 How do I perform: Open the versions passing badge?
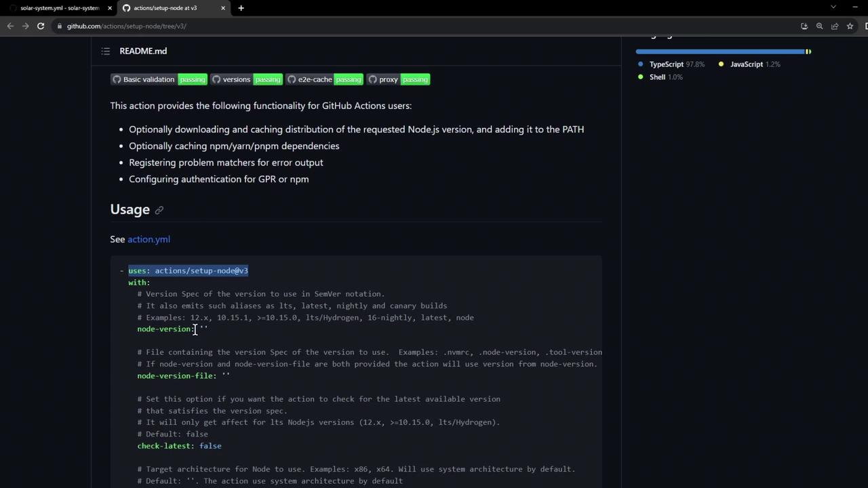(x=246, y=79)
